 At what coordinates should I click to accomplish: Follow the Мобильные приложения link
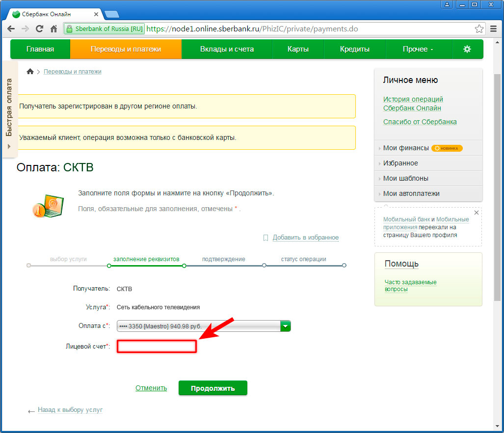[426, 223]
